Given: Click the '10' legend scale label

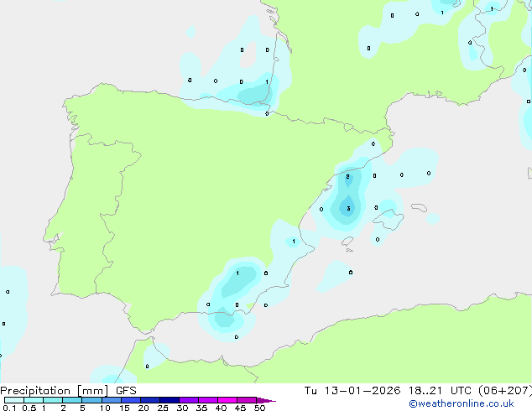Looking at the screenshot, I should 105,408.
